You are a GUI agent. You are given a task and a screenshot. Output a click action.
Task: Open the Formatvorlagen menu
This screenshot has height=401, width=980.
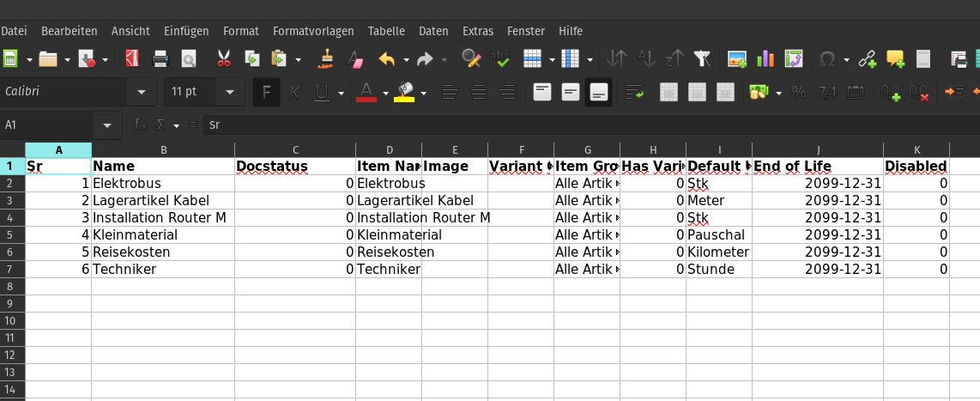click(313, 31)
